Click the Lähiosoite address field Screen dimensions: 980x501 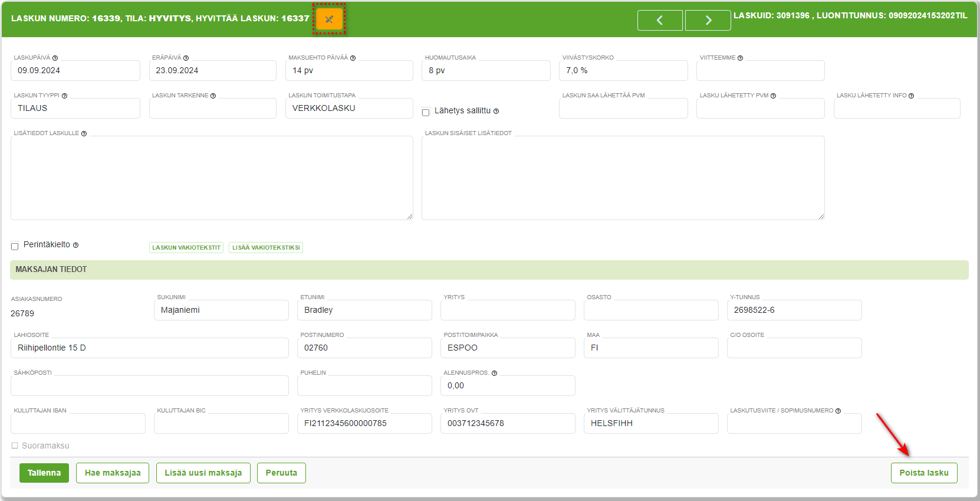pyautogui.click(x=150, y=348)
